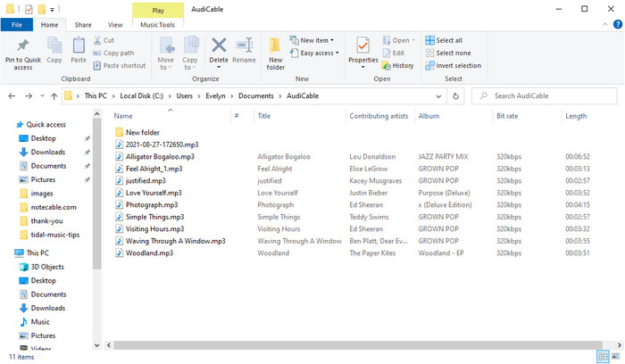
Task: Sort by the Contributing artists column
Action: tap(379, 116)
